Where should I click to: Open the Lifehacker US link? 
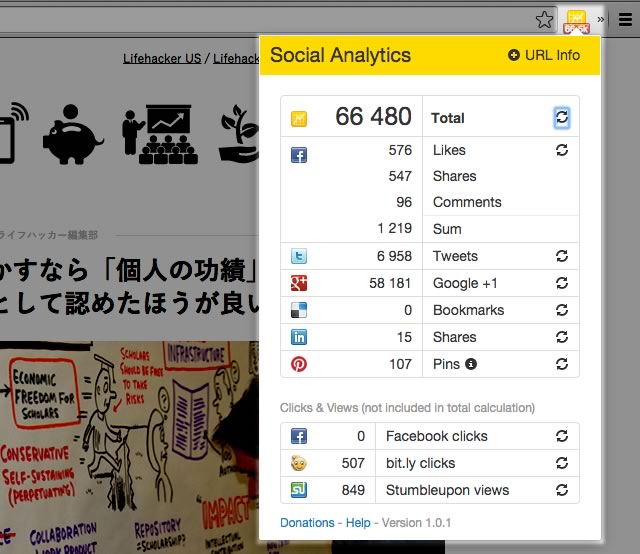tap(162, 58)
